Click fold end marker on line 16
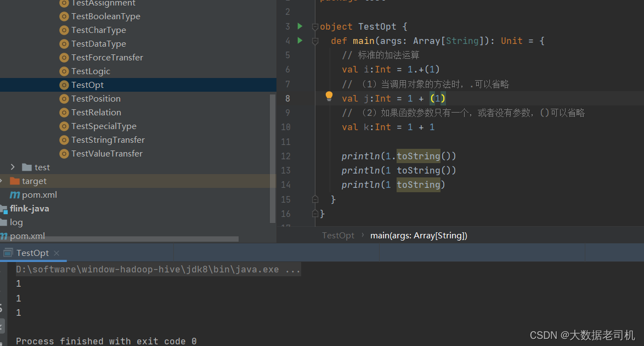 coord(315,214)
